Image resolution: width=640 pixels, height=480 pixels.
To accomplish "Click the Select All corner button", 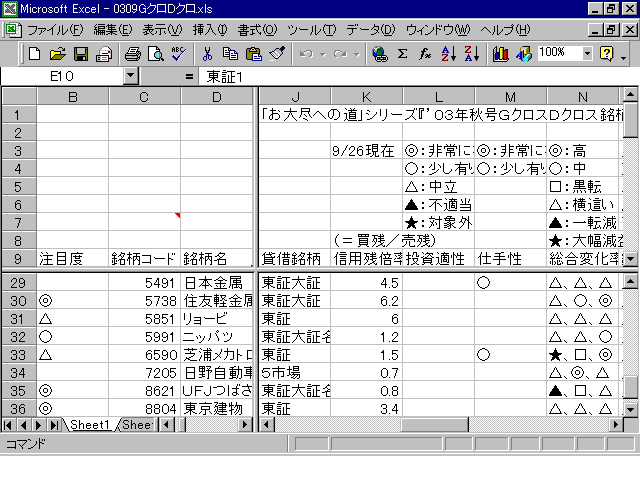I will (19, 97).
